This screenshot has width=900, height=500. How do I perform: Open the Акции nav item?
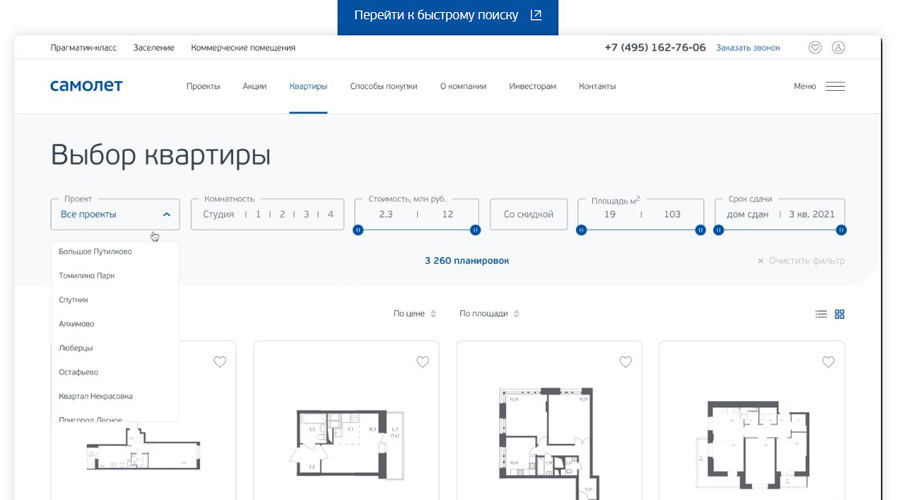tap(254, 86)
